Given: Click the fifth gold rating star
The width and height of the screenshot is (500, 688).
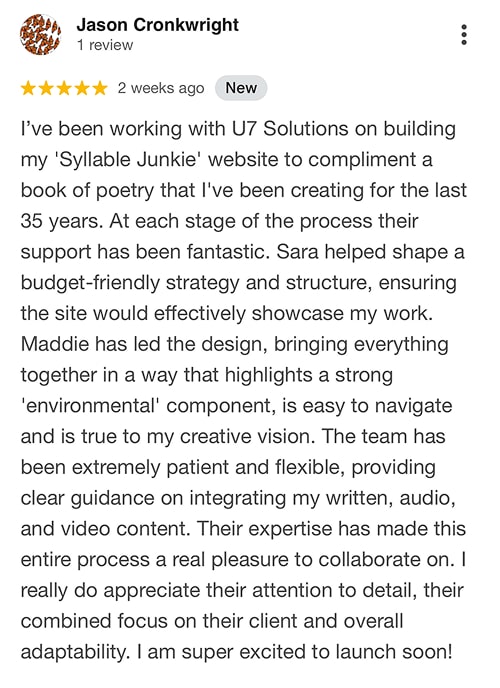Looking at the screenshot, I should coord(100,88).
